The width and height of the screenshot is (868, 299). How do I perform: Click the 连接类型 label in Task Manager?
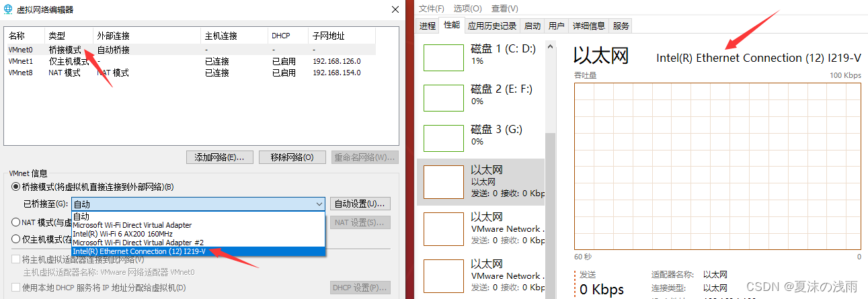668,288
